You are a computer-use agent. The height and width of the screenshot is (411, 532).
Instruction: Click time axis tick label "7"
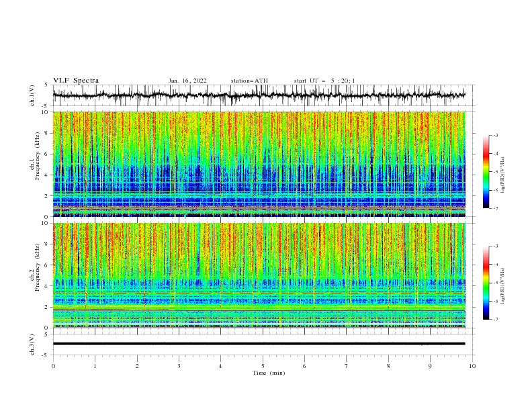(347, 366)
